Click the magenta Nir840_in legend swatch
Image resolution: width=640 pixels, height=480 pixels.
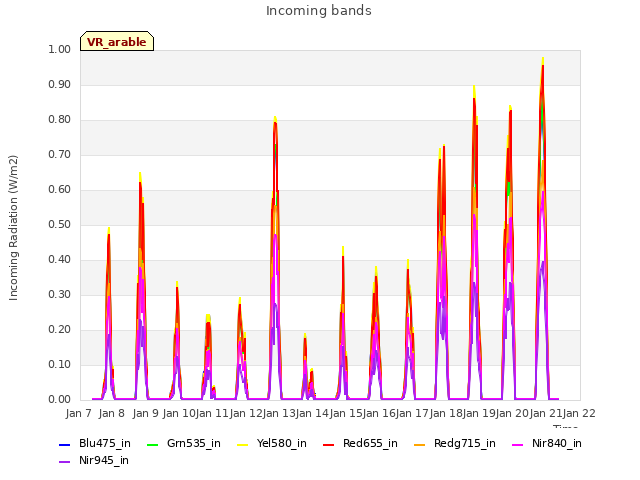click(x=518, y=444)
